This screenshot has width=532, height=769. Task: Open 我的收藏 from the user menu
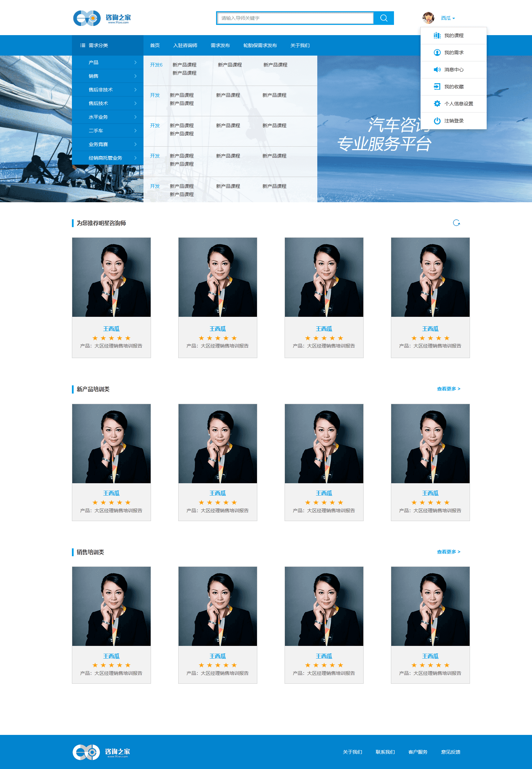454,87
